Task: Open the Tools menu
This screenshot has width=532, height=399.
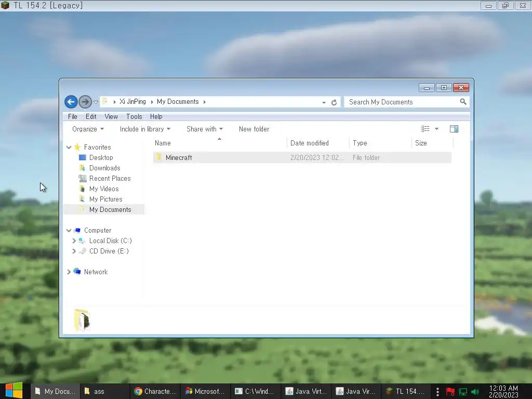Action: (134, 116)
